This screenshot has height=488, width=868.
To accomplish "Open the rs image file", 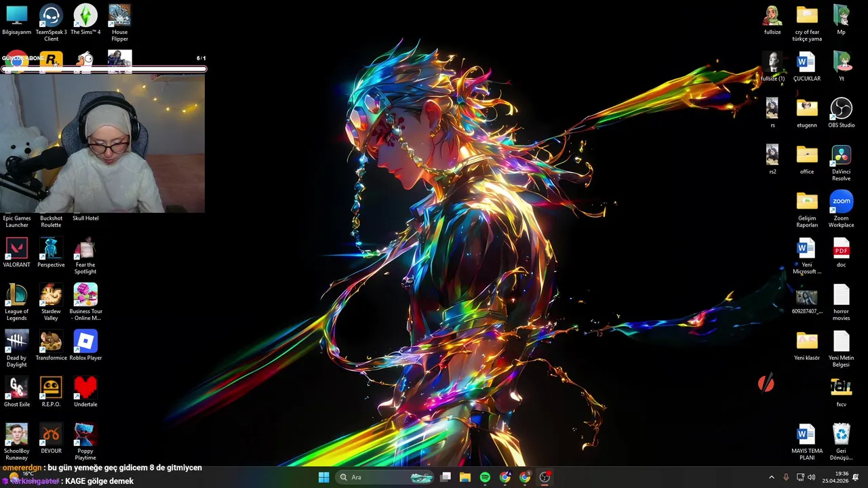I will pyautogui.click(x=772, y=113).
